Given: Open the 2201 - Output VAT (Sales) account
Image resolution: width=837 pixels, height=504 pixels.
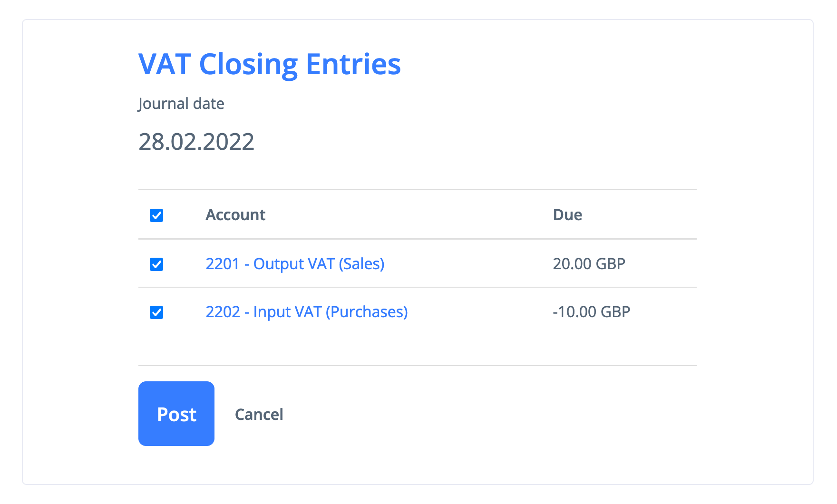Looking at the screenshot, I should (x=295, y=264).
